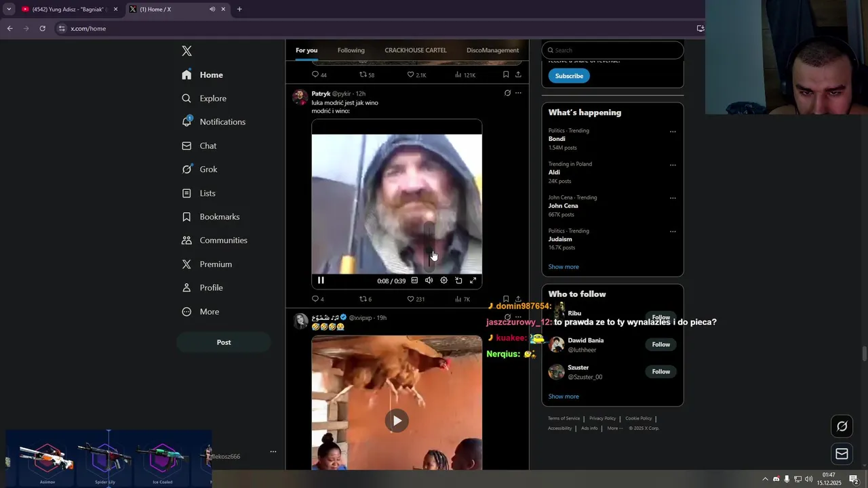
Task: Click the Post button
Action: tap(224, 342)
